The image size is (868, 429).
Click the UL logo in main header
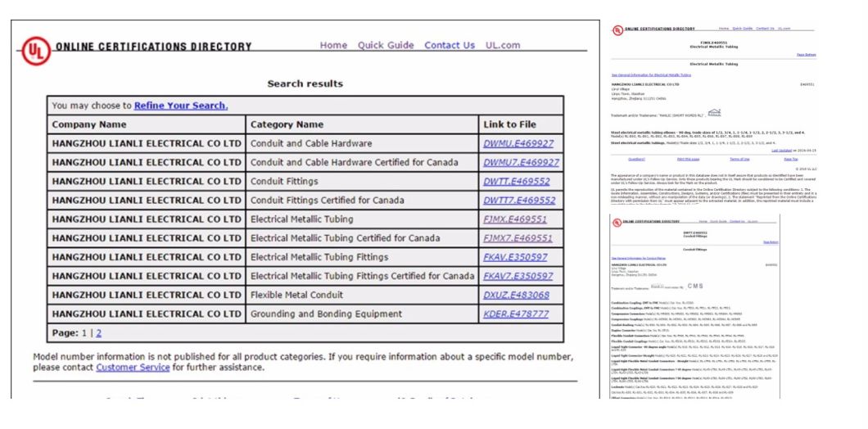pos(35,49)
